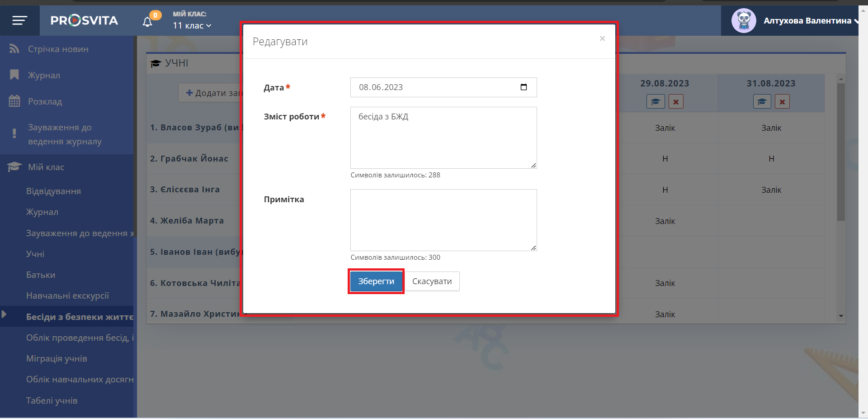
Task: Expand the 11 клас class dropdown
Action: point(192,26)
